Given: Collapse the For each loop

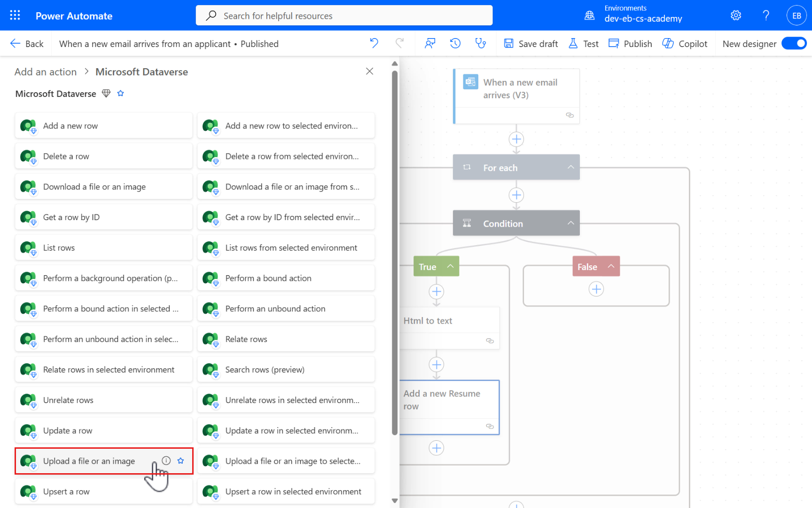Looking at the screenshot, I should 570,167.
